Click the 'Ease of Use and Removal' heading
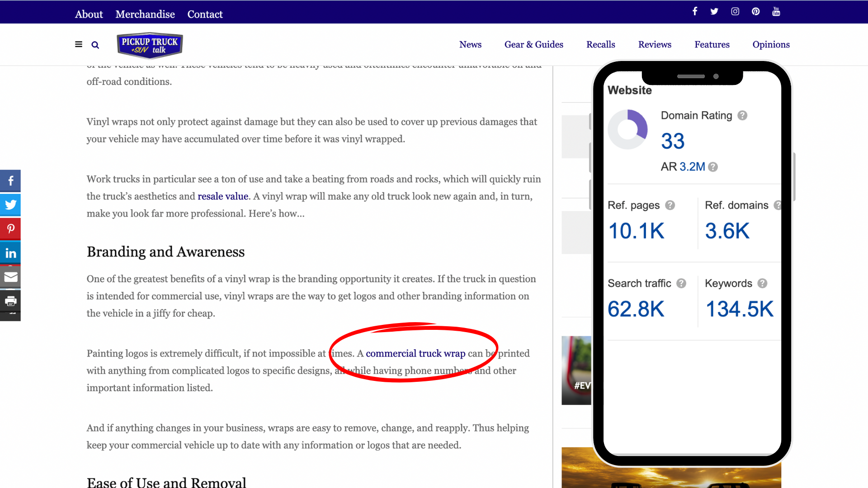This screenshot has width=868, height=488. (166, 482)
